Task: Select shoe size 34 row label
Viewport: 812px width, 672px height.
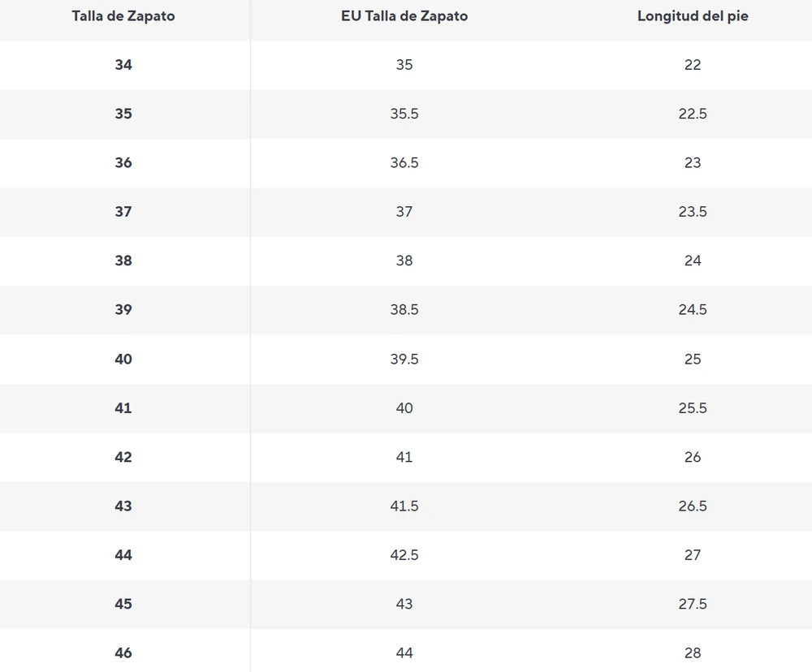Action: (x=123, y=65)
